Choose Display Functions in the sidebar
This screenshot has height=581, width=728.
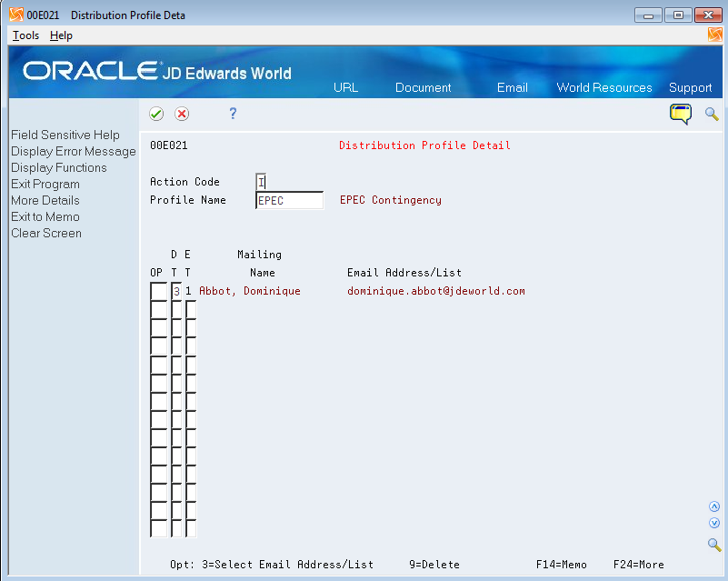pos(59,167)
